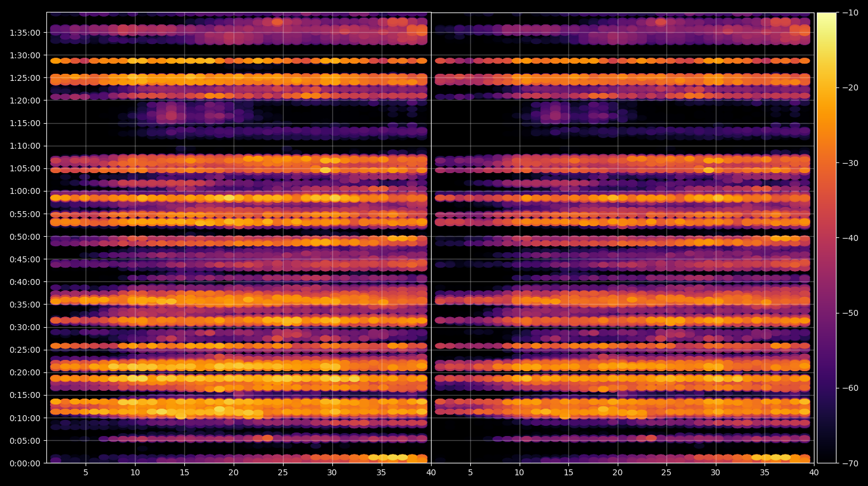The image size is (868, 486).
Task: Select x-axis label 10 under right heatmap
Action: 519,473
